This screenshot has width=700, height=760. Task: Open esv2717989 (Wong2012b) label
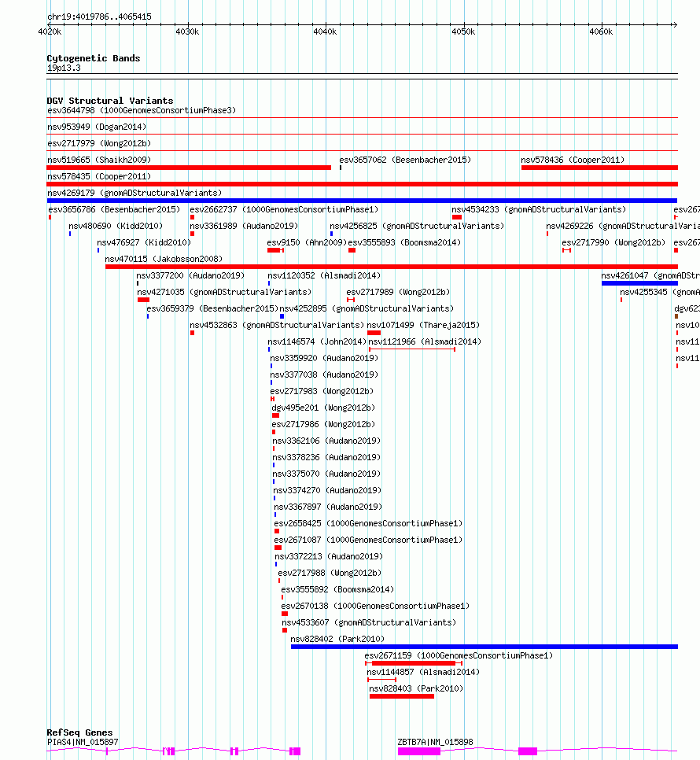coord(398,292)
